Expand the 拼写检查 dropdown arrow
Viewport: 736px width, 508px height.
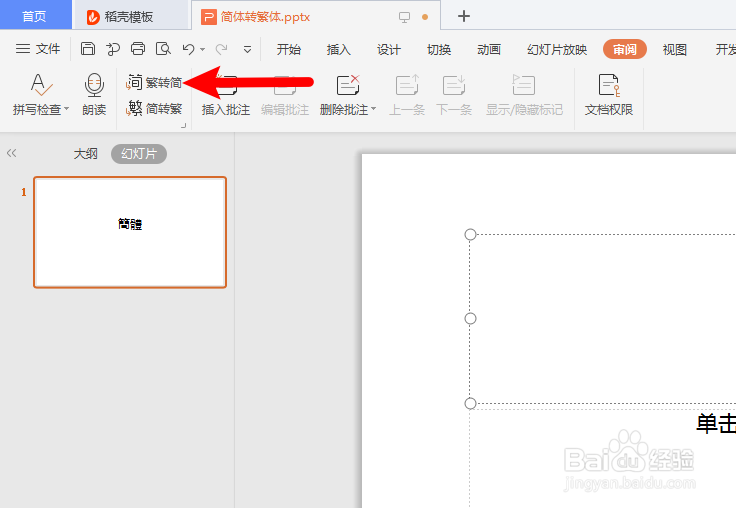pyautogui.click(x=66, y=109)
